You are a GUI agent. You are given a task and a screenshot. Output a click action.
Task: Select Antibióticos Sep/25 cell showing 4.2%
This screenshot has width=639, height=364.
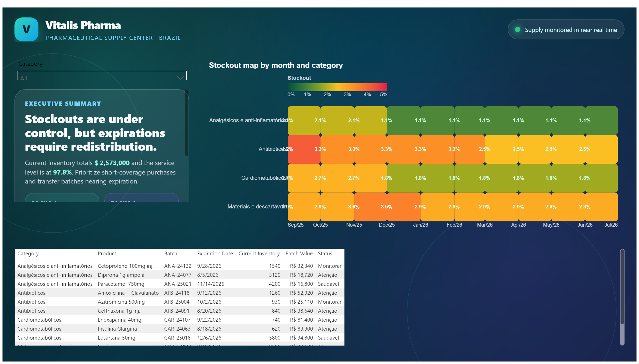click(304, 150)
